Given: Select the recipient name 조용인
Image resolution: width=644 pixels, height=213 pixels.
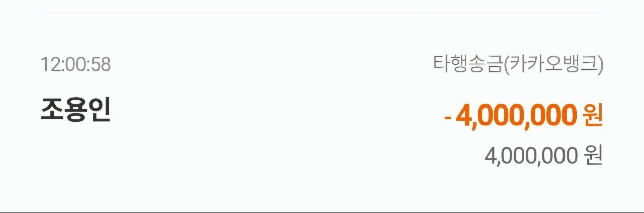Looking at the screenshot, I should [75, 111].
